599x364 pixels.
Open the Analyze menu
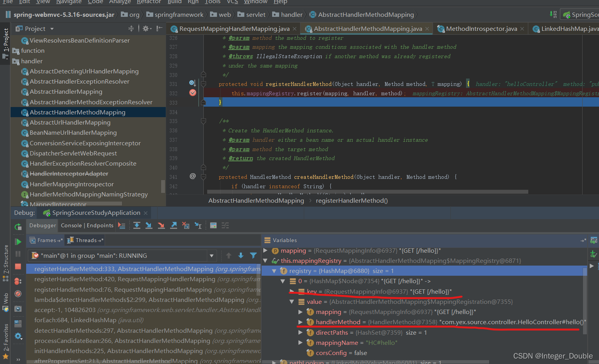point(120,2)
